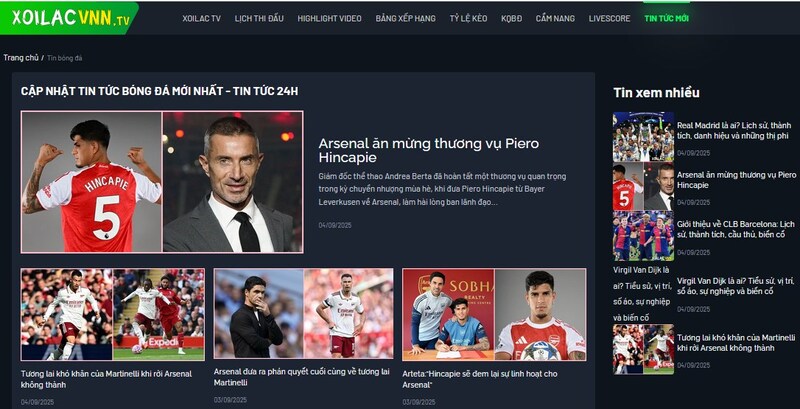Click the XOILACVNN.TV logo
The height and width of the screenshot is (409, 800).
coord(69,18)
